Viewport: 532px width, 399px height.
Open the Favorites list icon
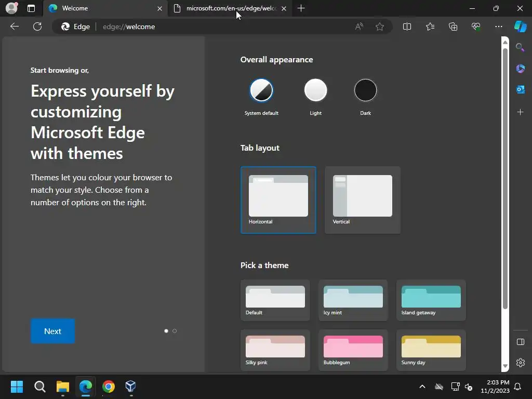pos(430,26)
